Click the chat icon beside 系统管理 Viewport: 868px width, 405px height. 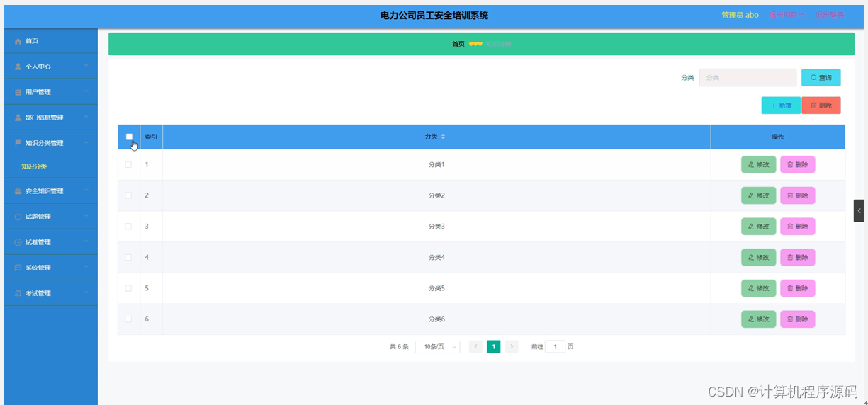tap(18, 268)
